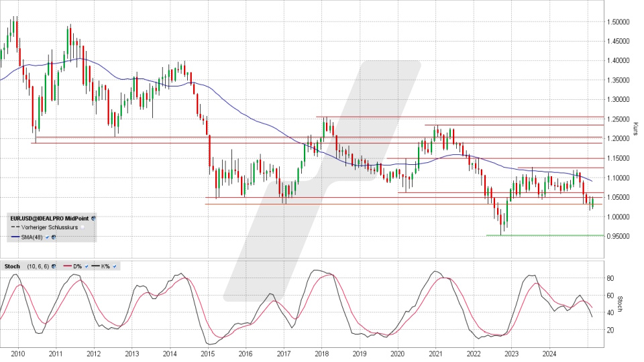644x362 pixels.
Task: Click the 1.20000 price axis label
Action: (618, 139)
